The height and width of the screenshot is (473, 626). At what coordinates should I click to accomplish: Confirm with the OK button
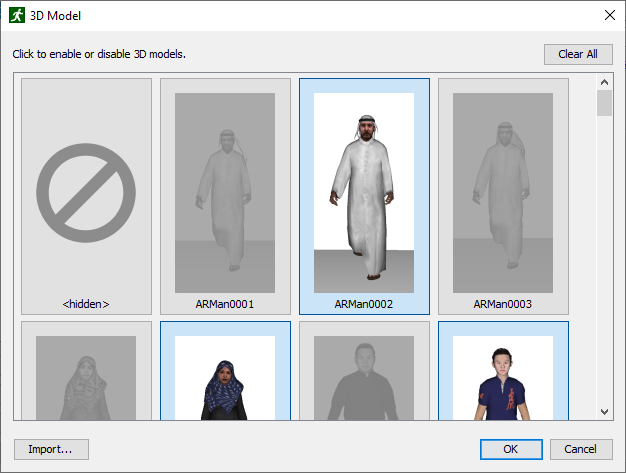pos(511,449)
